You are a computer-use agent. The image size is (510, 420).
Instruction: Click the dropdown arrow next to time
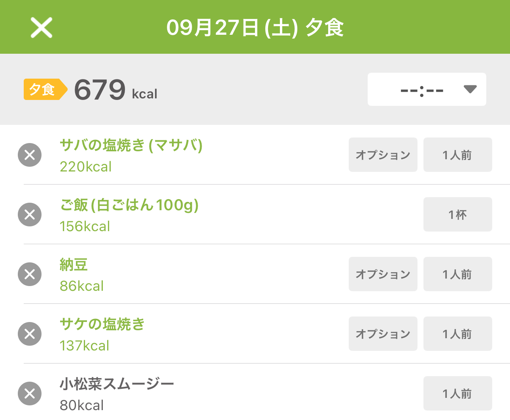(x=470, y=90)
